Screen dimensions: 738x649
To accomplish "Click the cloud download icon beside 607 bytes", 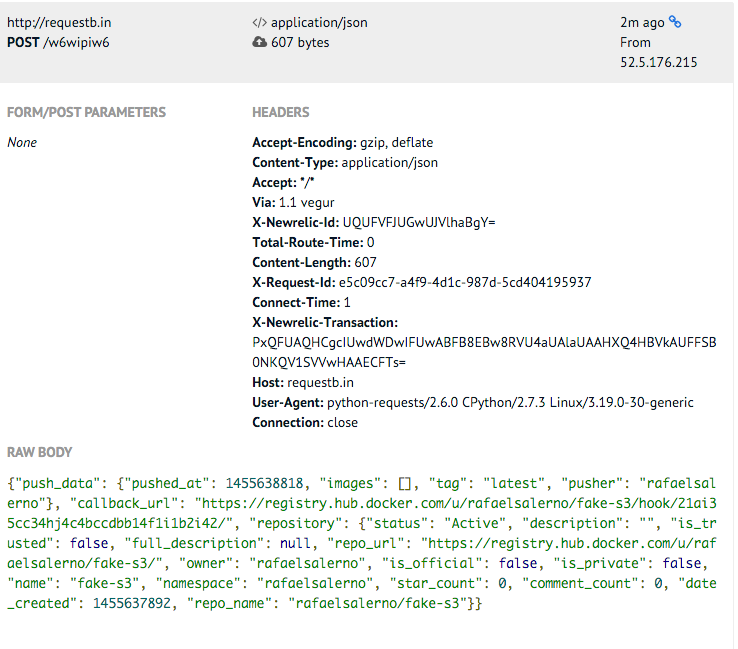I will point(259,42).
